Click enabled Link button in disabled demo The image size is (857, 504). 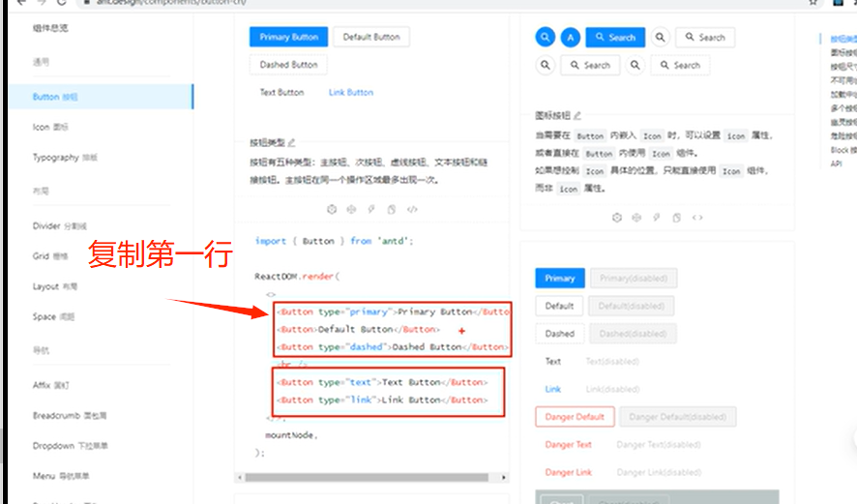pos(553,389)
